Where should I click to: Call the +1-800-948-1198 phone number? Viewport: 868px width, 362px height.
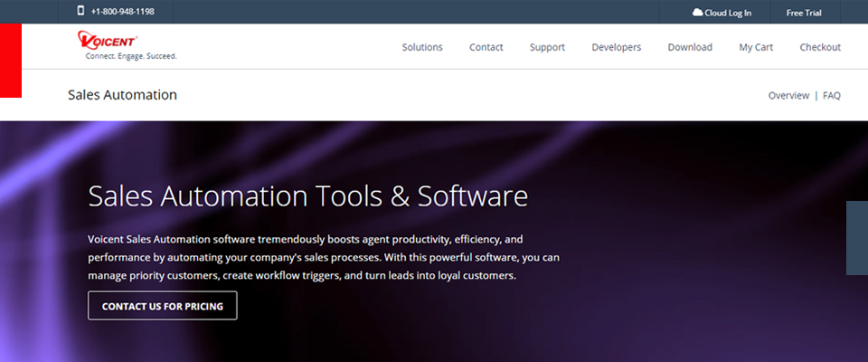click(x=122, y=12)
